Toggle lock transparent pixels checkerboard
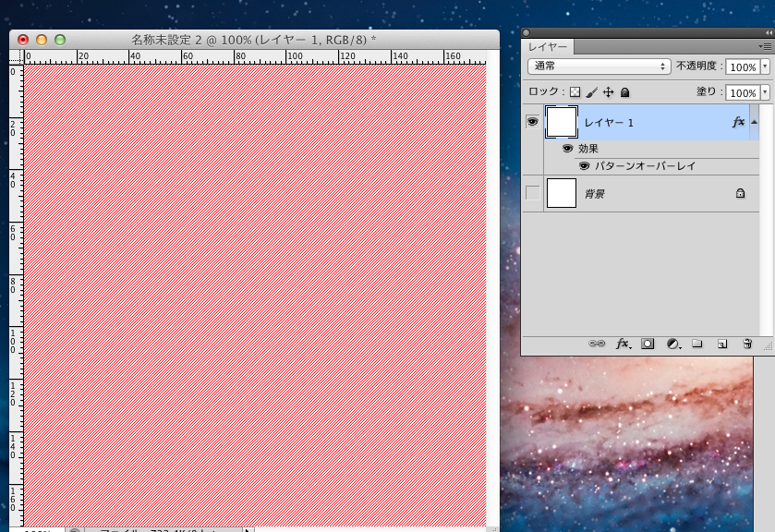This screenshot has width=775, height=532. (575, 92)
